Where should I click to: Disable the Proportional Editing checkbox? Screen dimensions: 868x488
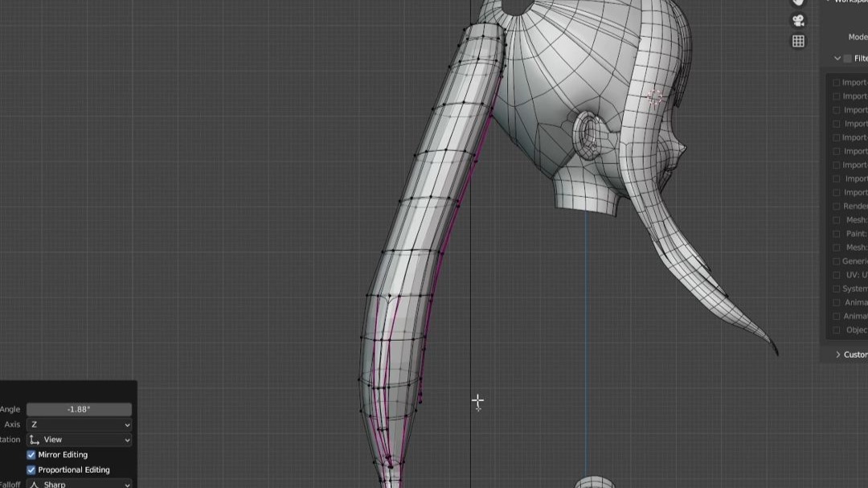pyautogui.click(x=31, y=470)
